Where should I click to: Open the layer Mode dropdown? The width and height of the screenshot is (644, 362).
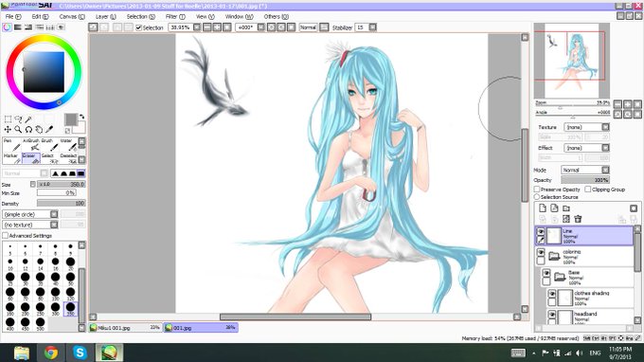tap(605, 170)
